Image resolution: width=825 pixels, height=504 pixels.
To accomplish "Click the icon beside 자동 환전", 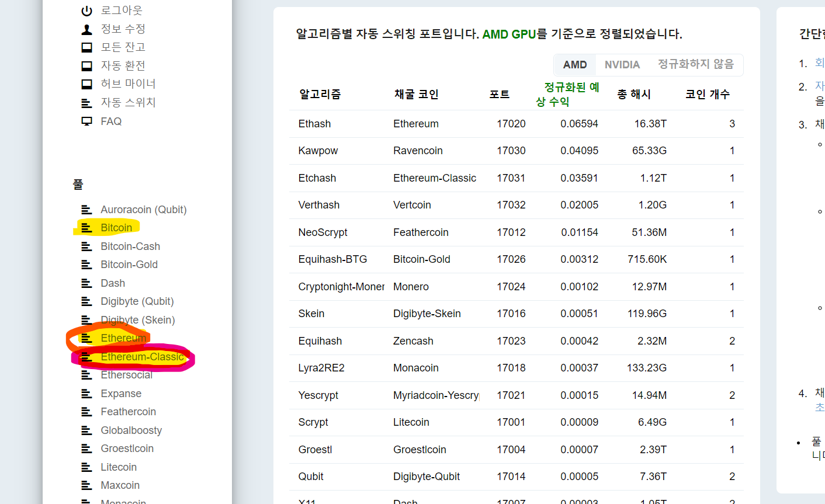I will pos(86,66).
